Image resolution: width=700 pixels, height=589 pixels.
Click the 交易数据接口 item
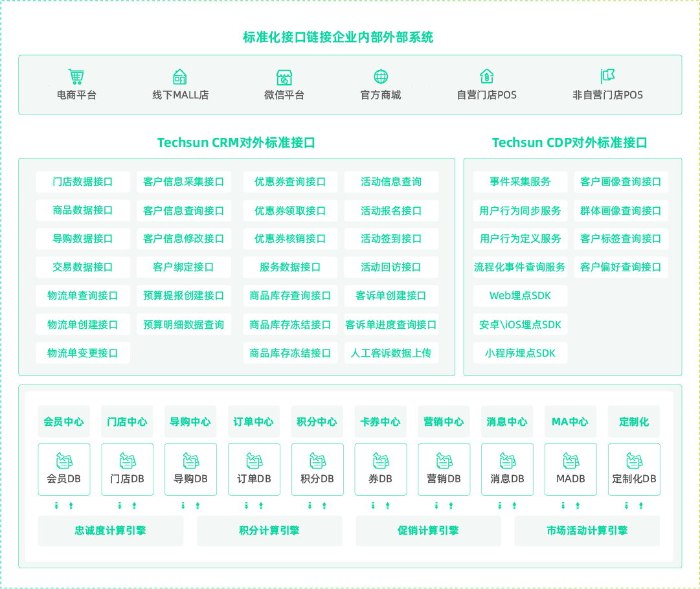[x=83, y=267]
